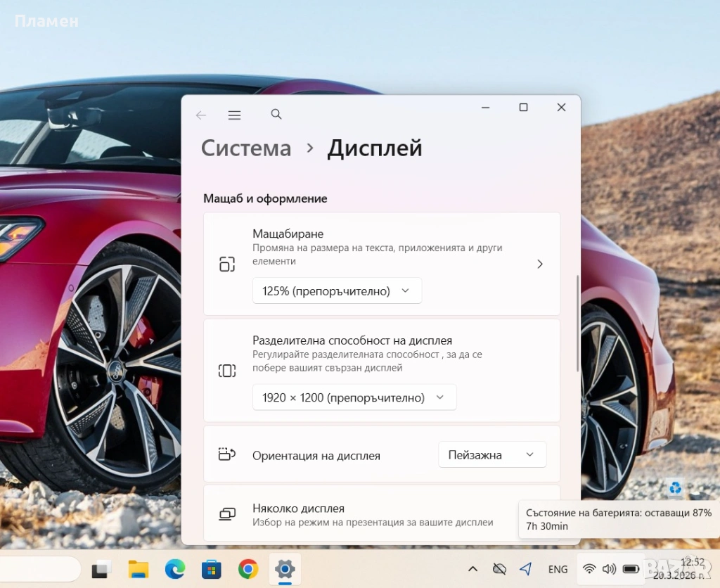Click the Система breadcrumb link
This screenshot has height=588, width=720.
click(x=246, y=148)
